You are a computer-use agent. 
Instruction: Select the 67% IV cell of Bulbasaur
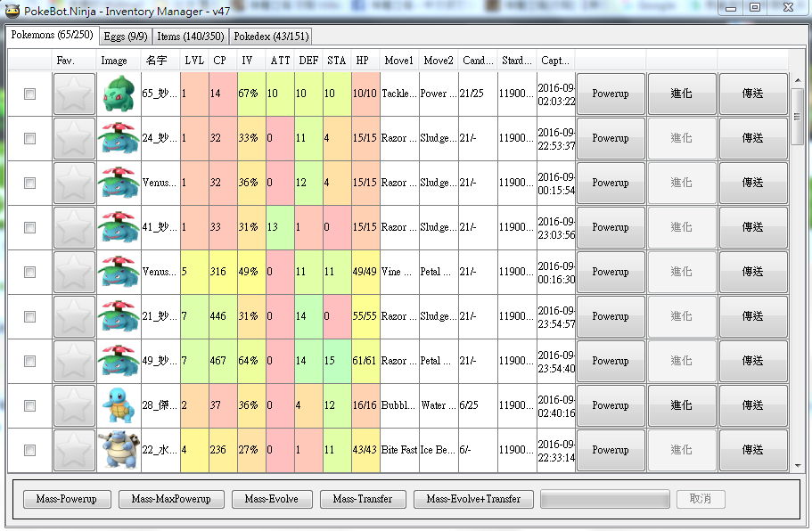point(251,94)
